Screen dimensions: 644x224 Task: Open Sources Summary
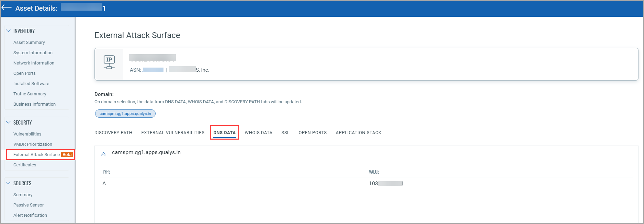click(x=23, y=195)
